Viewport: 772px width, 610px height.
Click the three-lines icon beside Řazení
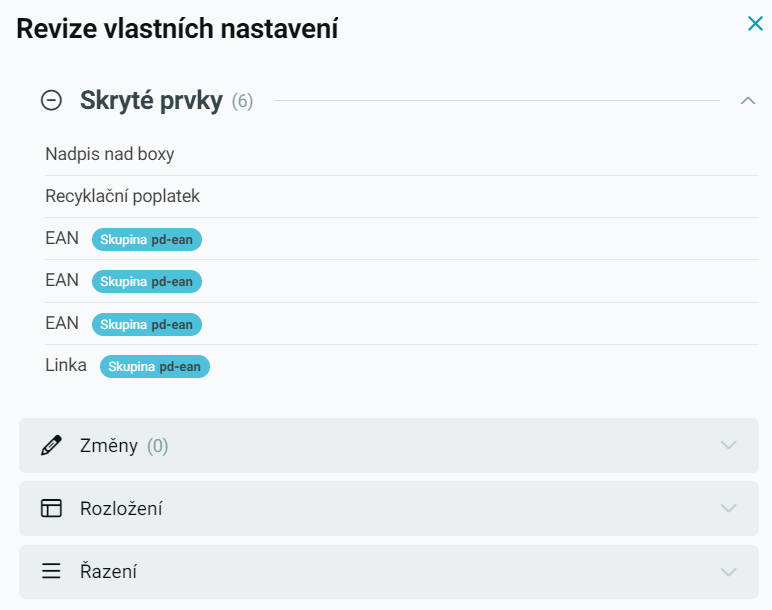(x=51, y=572)
